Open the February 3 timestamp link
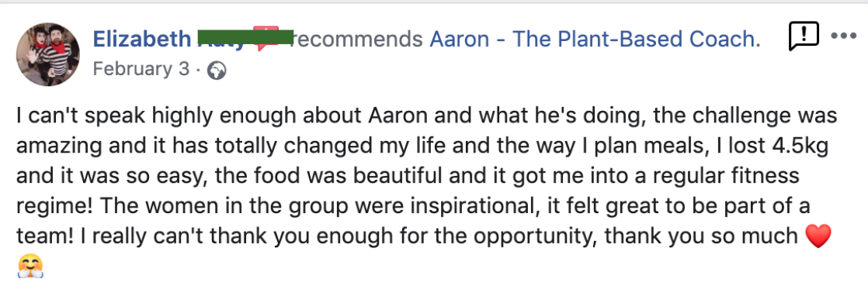 [141, 69]
